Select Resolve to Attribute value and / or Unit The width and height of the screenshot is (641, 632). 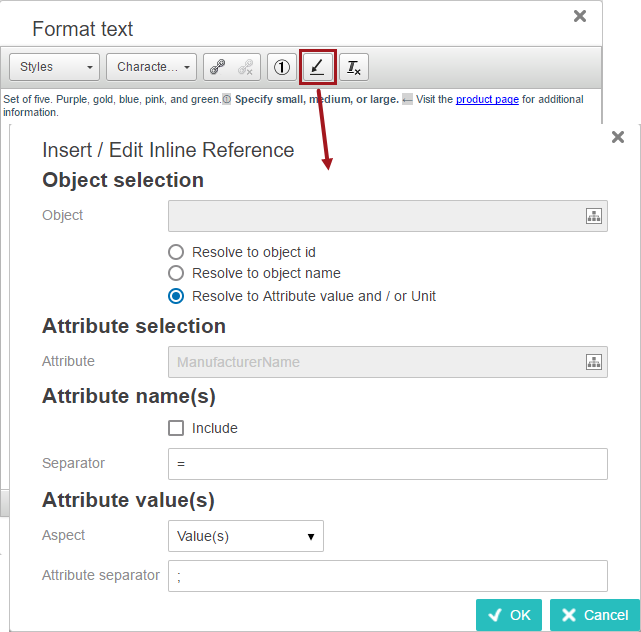(176, 295)
